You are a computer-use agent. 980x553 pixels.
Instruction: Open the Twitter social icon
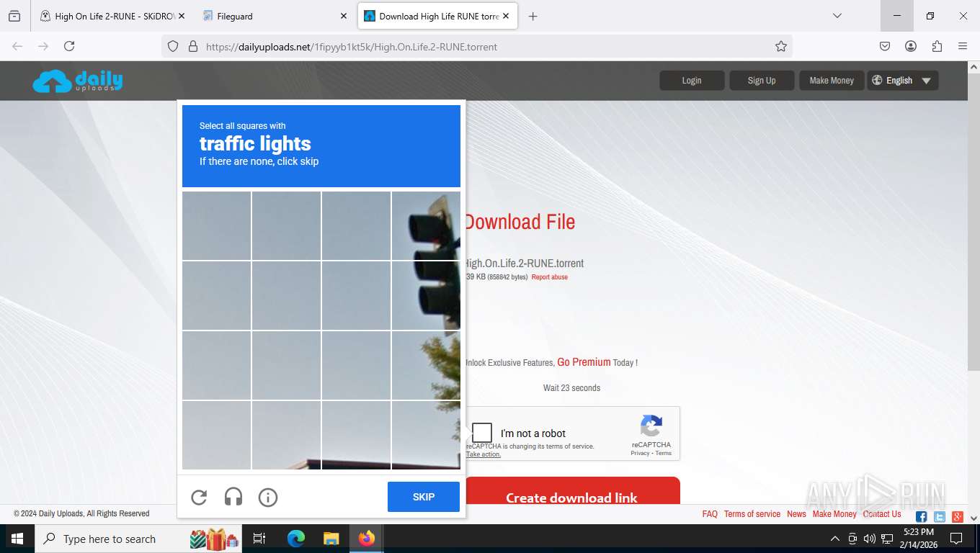pos(940,517)
